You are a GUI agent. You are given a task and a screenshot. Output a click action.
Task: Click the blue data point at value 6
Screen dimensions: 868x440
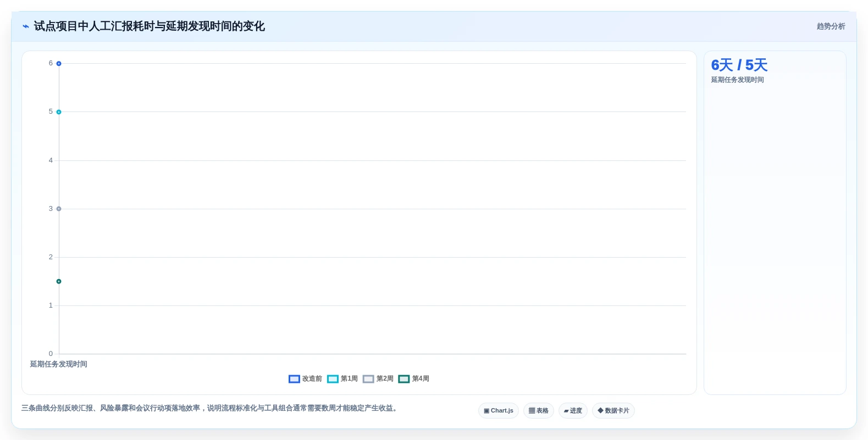59,64
